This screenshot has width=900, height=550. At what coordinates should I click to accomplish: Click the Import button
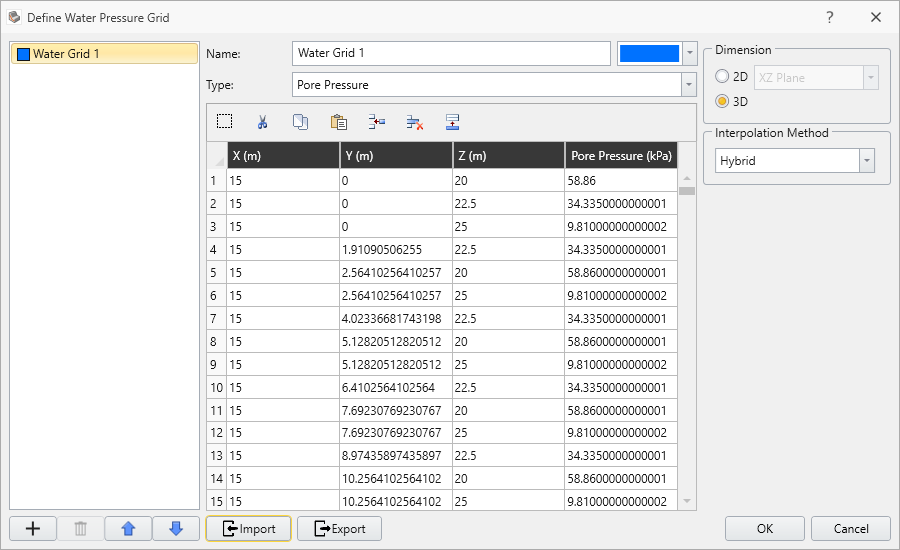[249, 529]
